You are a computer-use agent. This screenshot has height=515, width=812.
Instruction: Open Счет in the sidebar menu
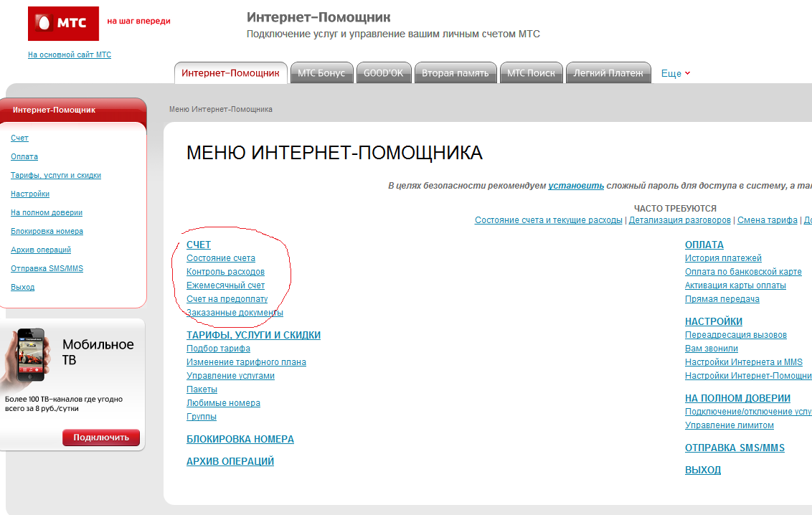(19, 138)
